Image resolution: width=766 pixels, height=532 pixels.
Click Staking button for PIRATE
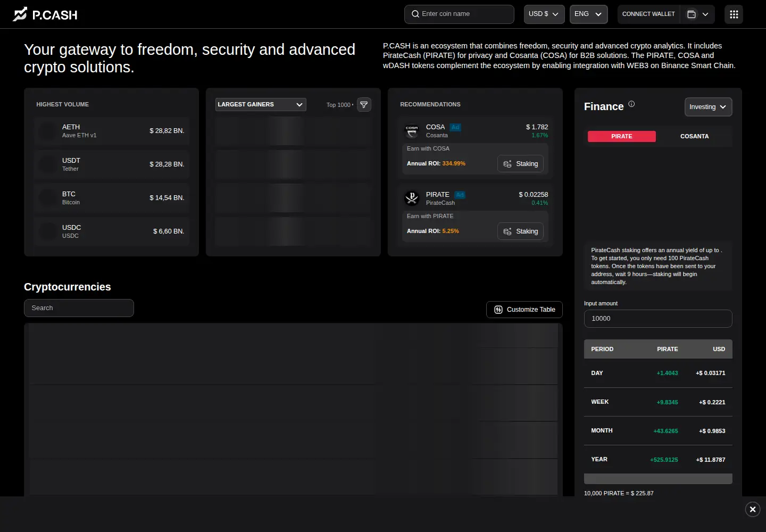click(x=520, y=231)
